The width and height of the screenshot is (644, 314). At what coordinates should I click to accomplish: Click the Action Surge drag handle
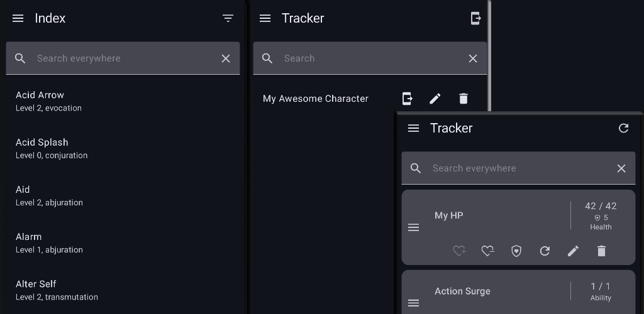click(x=413, y=303)
